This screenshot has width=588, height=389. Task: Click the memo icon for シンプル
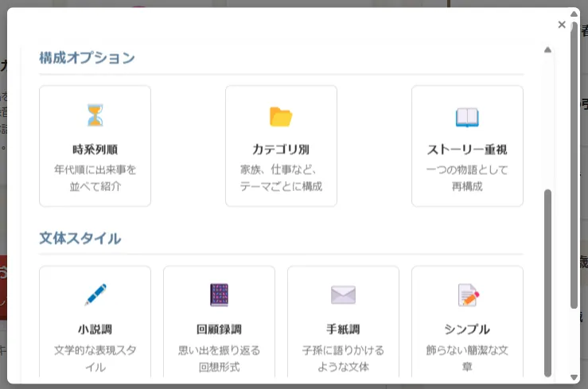pos(468,295)
